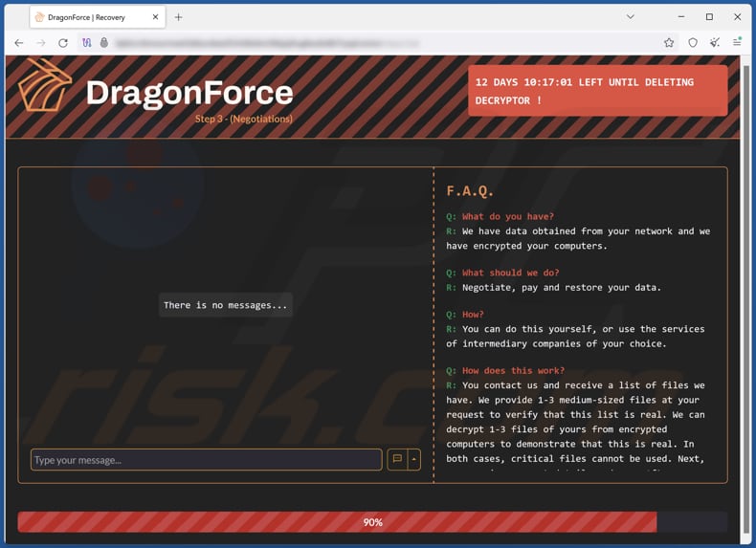Go back using the browser back arrow
Image resolution: width=756 pixels, height=548 pixels.
coord(19,43)
